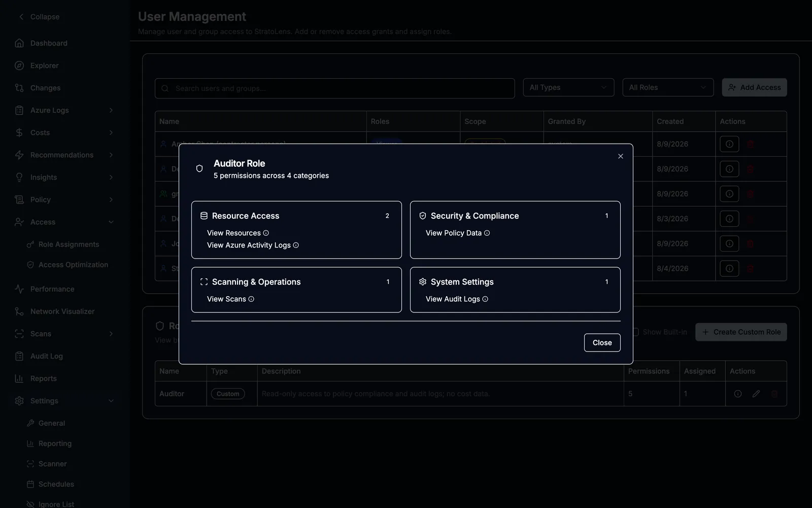Click the Network Visualizer icon
Image resolution: width=812 pixels, height=508 pixels.
pos(19,311)
